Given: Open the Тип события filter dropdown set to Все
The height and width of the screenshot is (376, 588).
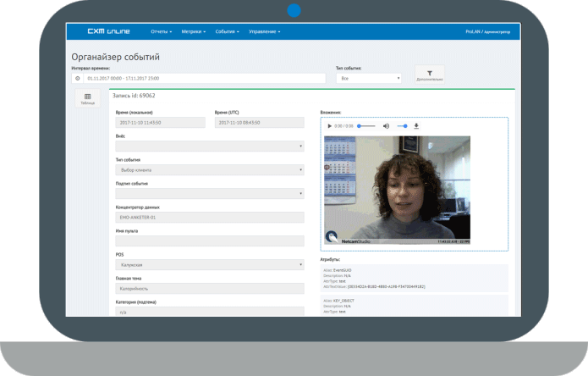Looking at the screenshot, I should (368, 78).
